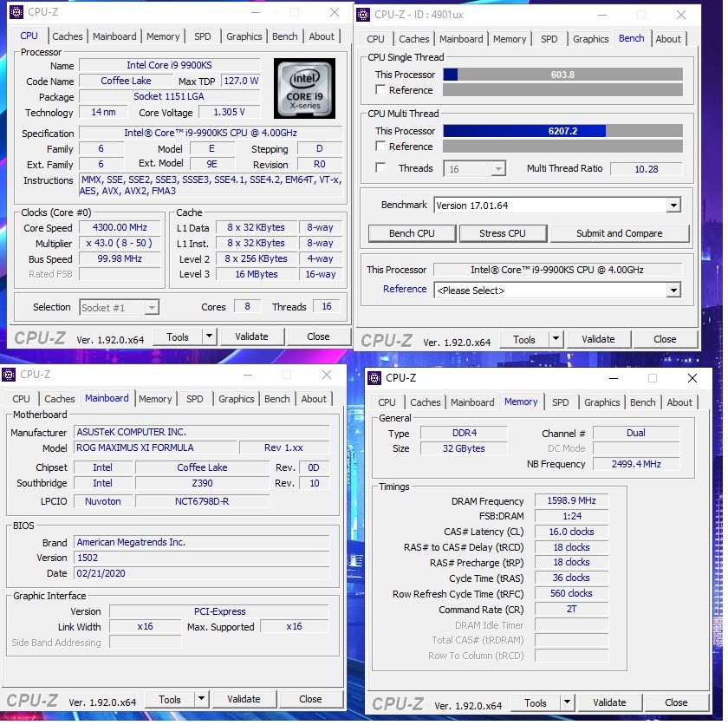Expand Tools arrow in the CPU tab window
Image resolution: width=728 pixels, height=725 pixels.
[210, 336]
